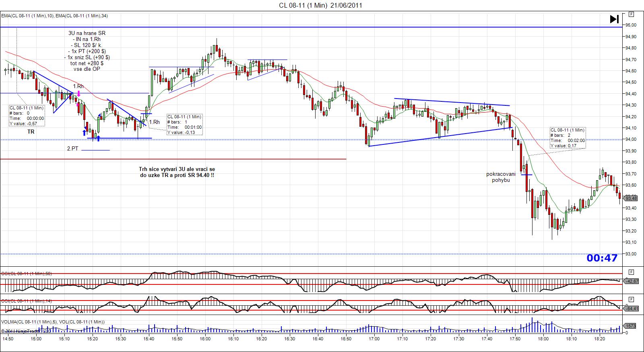The image size is (644, 352).
Task: Select the ruler data box with Y value -0,57
Action: [27, 116]
